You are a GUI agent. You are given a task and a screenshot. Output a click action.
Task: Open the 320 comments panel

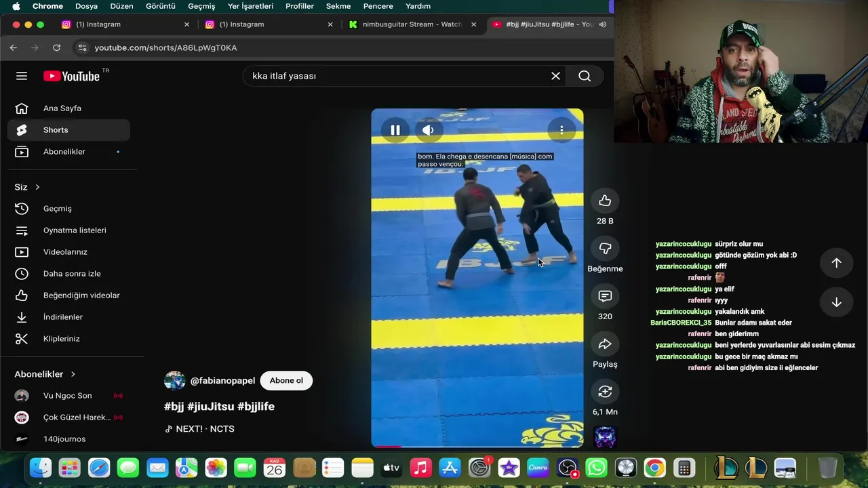click(605, 296)
